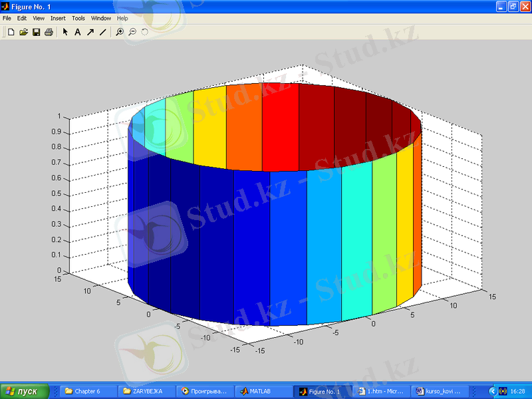
Task: Print the figure via the printer icon
Action: point(49,32)
